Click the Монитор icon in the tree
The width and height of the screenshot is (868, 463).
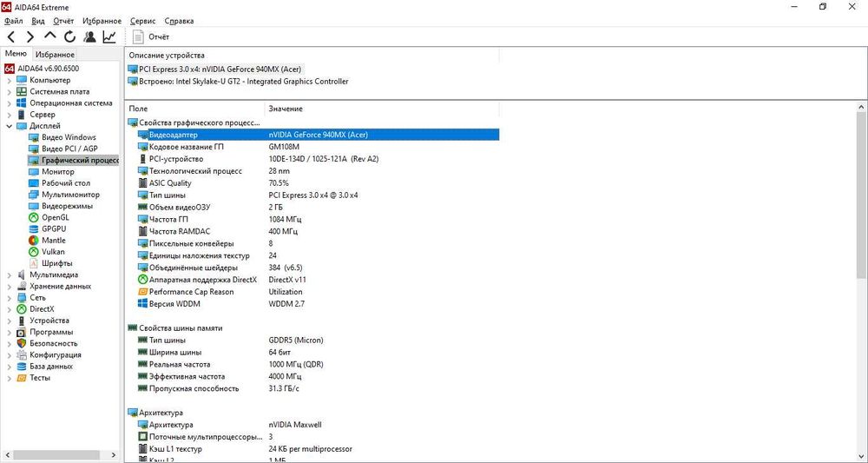(33, 172)
